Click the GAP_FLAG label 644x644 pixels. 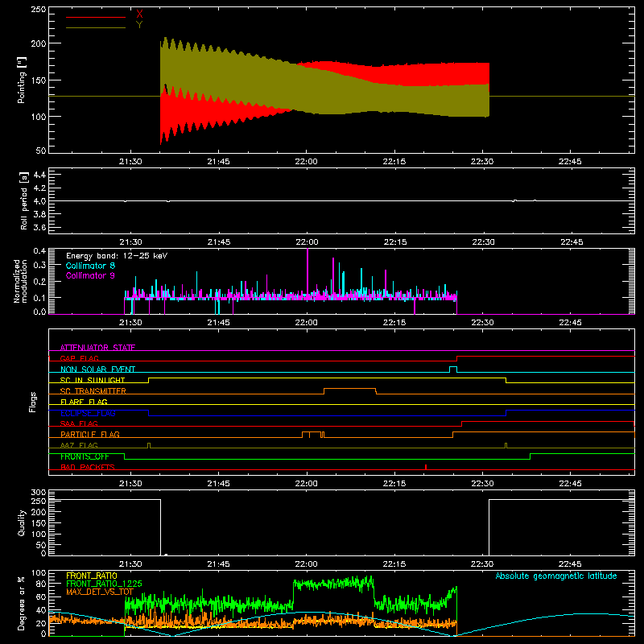(79, 358)
